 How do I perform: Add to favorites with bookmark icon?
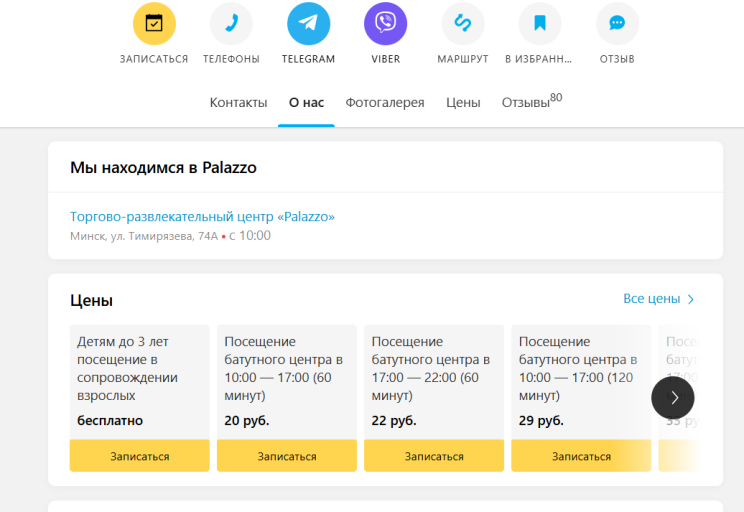539,24
